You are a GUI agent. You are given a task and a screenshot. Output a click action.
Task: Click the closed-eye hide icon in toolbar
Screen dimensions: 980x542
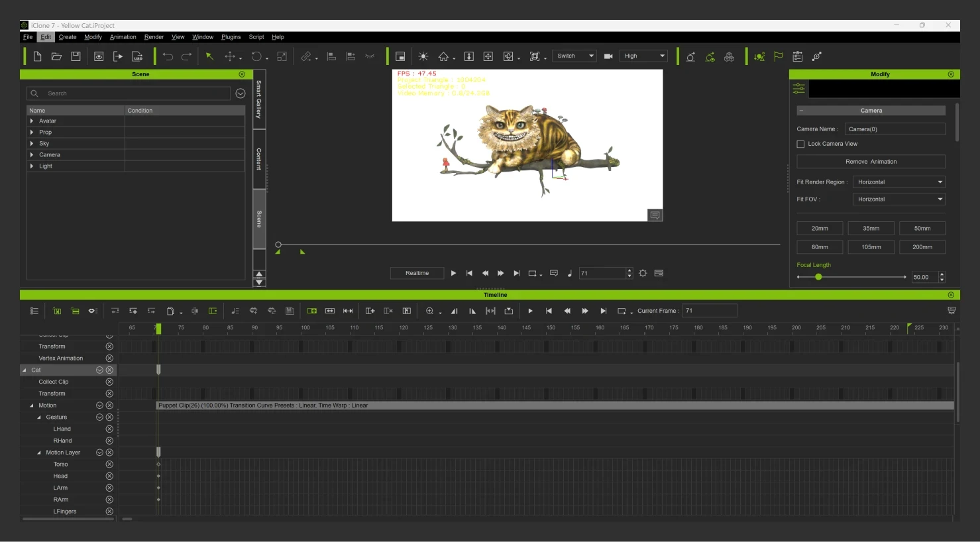coord(370,56)
